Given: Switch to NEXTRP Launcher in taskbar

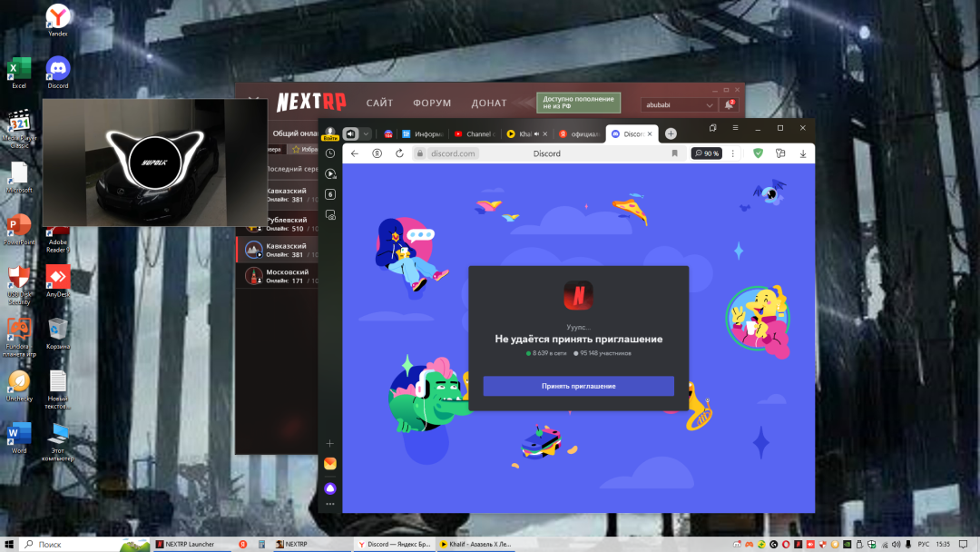Looking at the screenshot, I should pos(192,545).
